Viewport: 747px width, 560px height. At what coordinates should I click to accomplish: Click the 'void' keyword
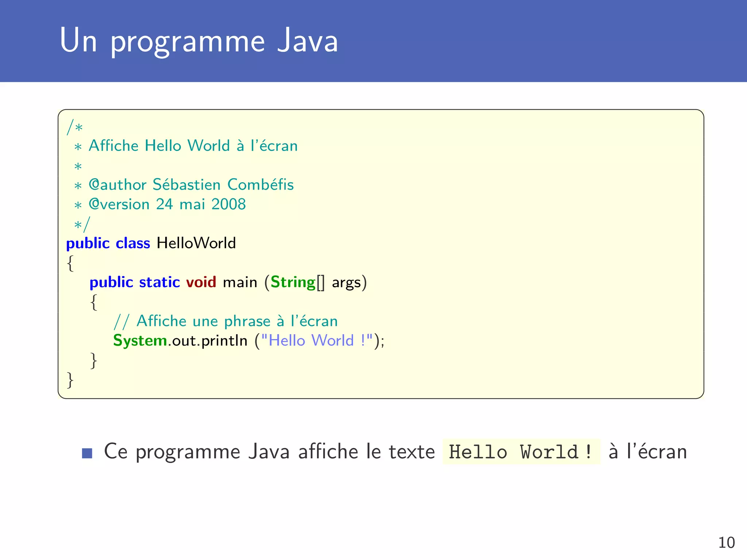click(x=201, y=282)
